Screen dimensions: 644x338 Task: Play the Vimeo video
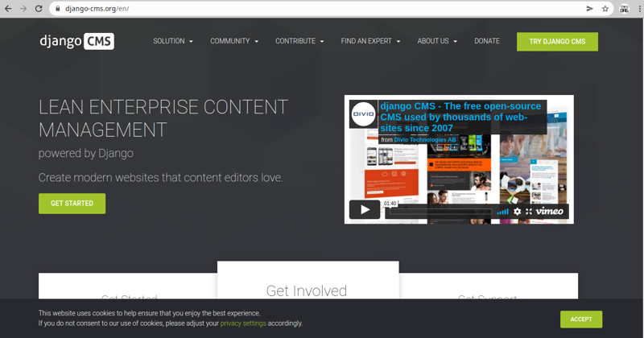pos(365,210)
